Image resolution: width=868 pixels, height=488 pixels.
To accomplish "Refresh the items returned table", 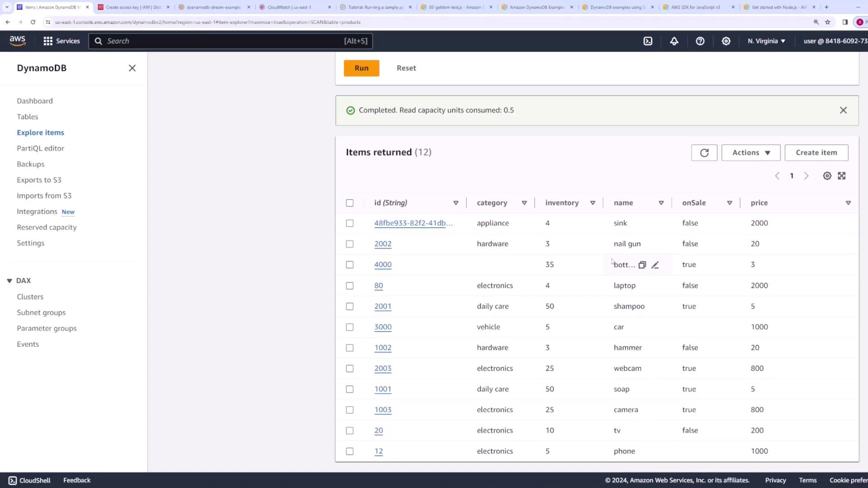I will click(704, 153).
